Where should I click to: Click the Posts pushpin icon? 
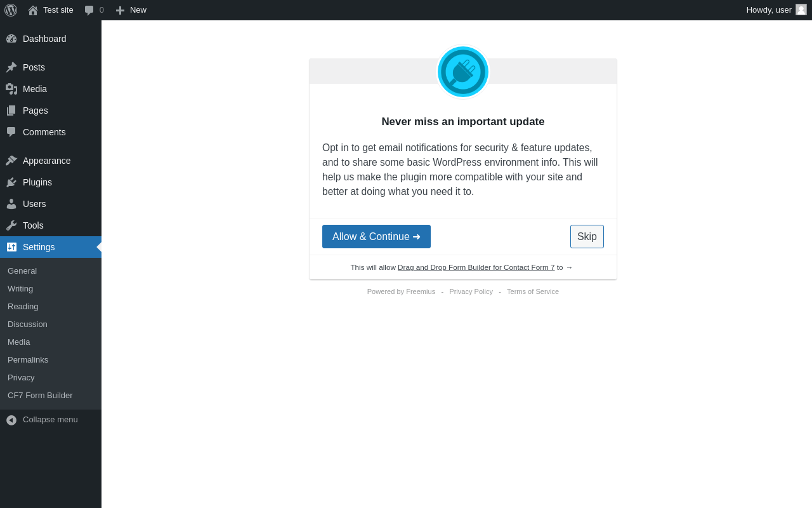tap(11, 67)
